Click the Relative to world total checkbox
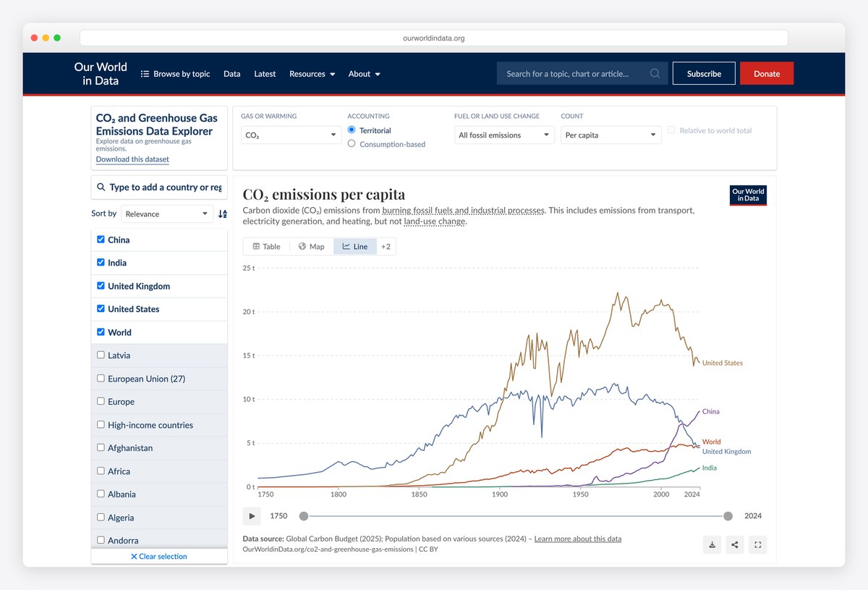 coord(672,130)
